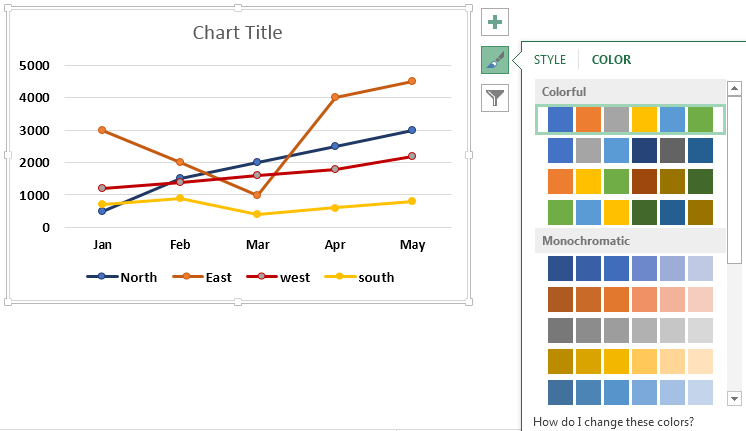Image resolution: width=746 pixels, height=431 pixels.
Task: Click the south legend entry
Action: pyautogui.click(x=359, y=277)
